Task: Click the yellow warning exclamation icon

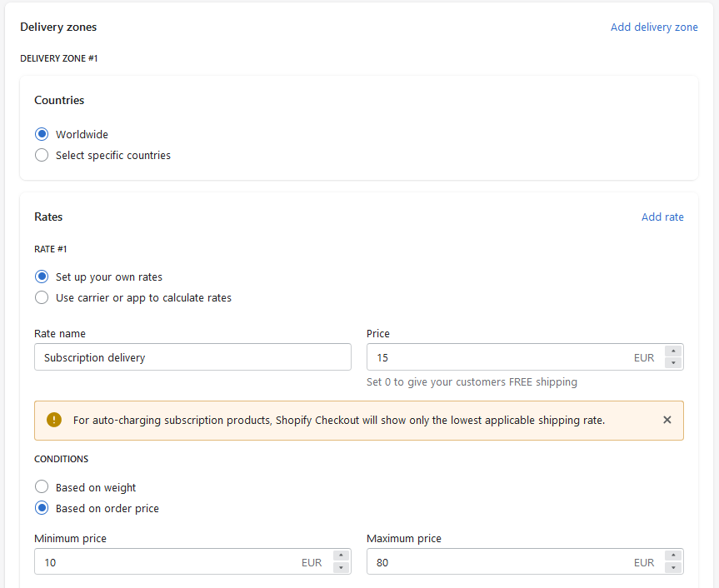Action: pyautogui.click(x=54, y=420)
